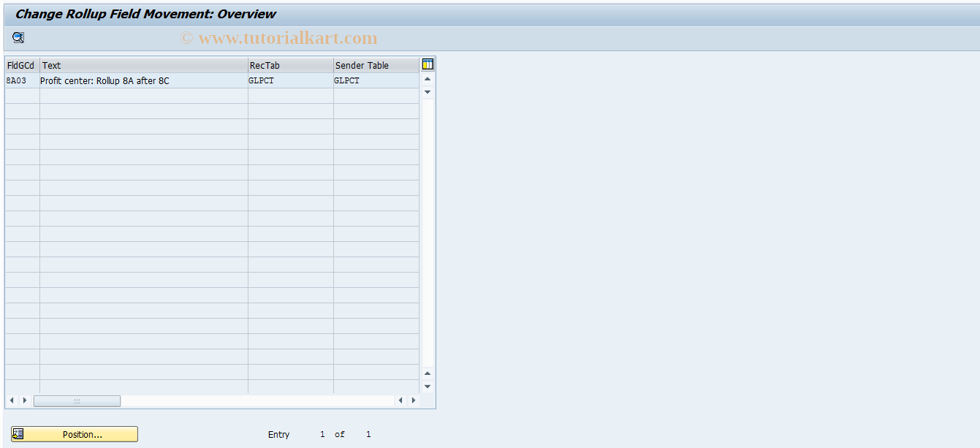The image size is (980, 448).
Task: Select the RecTab column header
Action: tap(291, 65)
